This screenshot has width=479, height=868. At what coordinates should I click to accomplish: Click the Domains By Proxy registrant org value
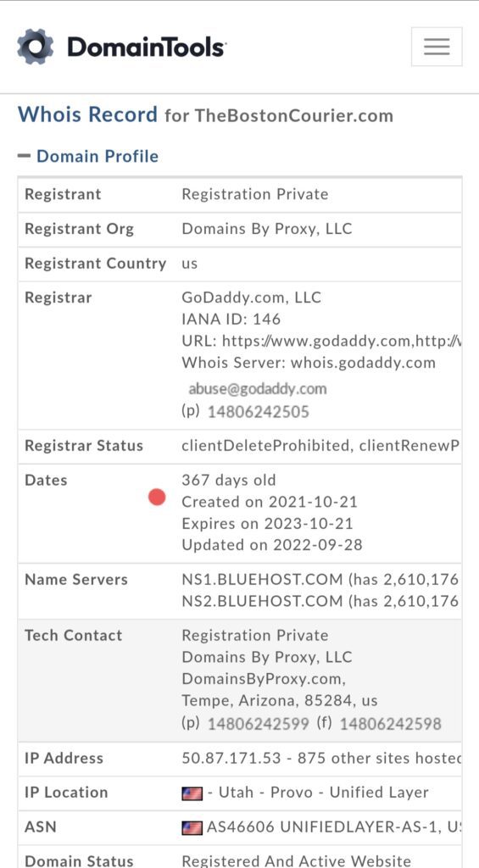tap(267, 229)
